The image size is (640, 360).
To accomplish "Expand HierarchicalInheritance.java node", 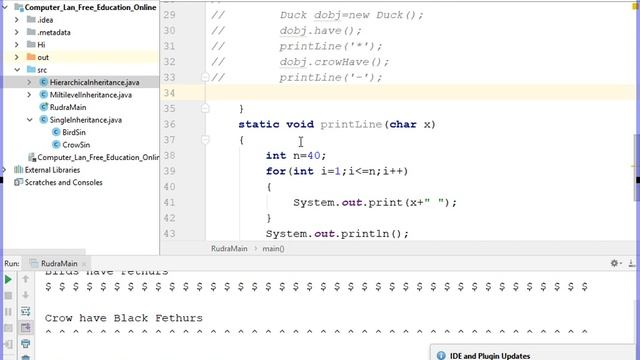I will tap(29, 82).
